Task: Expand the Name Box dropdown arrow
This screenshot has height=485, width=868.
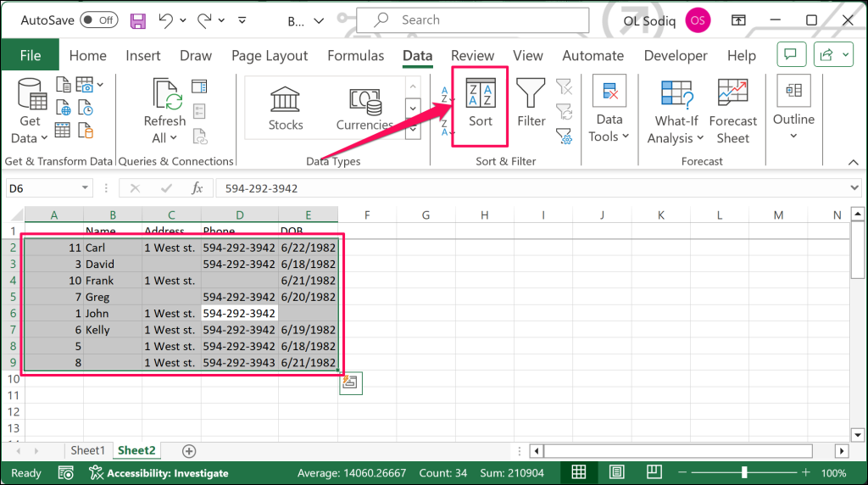Action: (85, 188)
